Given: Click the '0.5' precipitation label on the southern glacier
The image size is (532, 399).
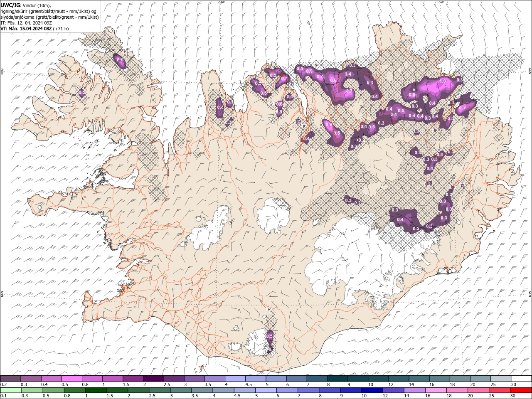Looking at the screenshot, I should pyautogui.click(x=269, y=336).
